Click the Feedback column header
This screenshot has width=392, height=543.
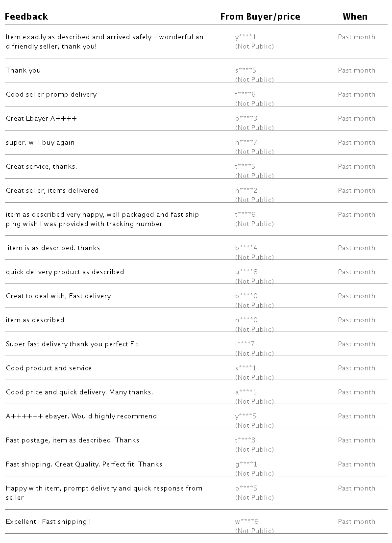(x=26, y=17)
